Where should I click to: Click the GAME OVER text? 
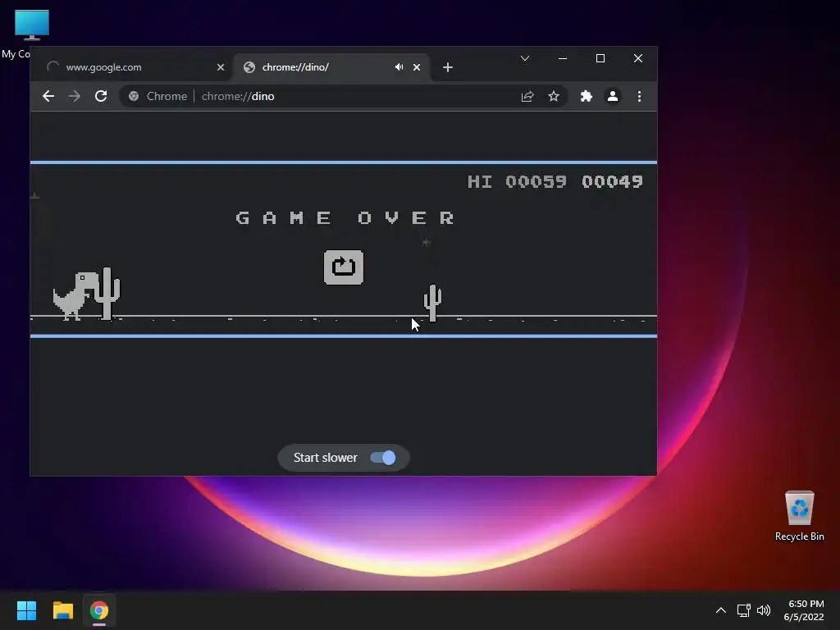345,218
